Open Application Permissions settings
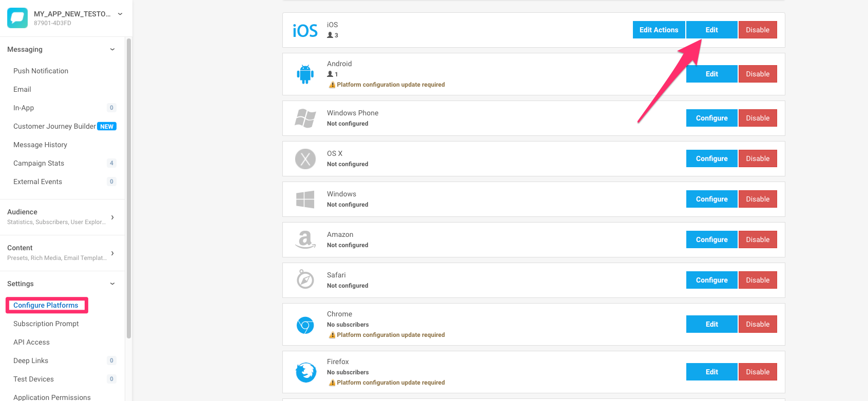The width and height of the screenshot is (868, 401). [52, 397]
